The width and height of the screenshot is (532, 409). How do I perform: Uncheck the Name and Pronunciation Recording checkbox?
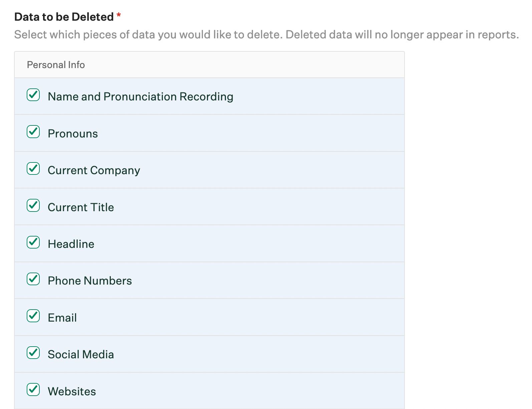point(33,95)
